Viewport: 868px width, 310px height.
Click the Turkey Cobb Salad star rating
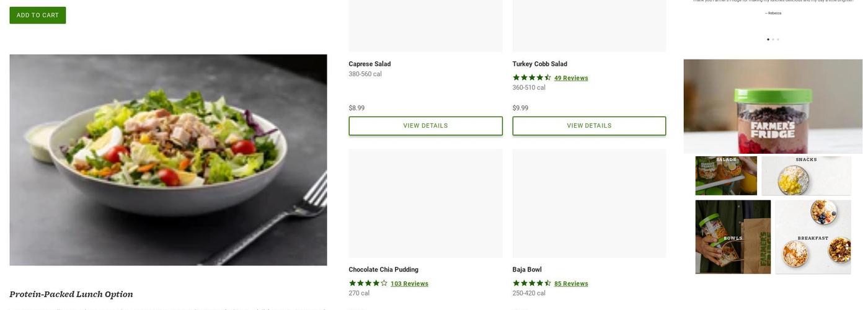(x=531, y=78)
